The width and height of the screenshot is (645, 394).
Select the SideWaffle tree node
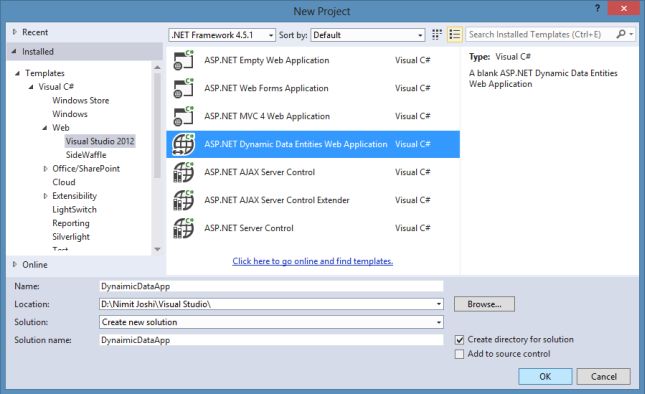(x=86, y=155)
